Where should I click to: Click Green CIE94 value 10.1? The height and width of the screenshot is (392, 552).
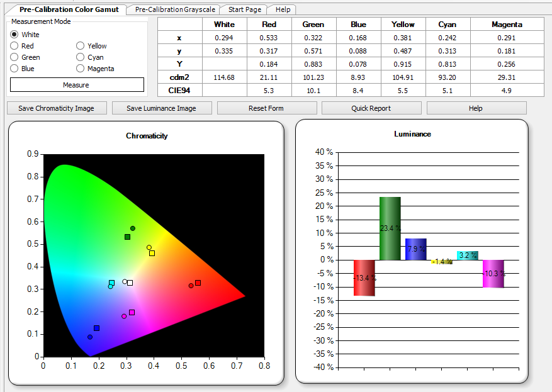click(313, 91)
